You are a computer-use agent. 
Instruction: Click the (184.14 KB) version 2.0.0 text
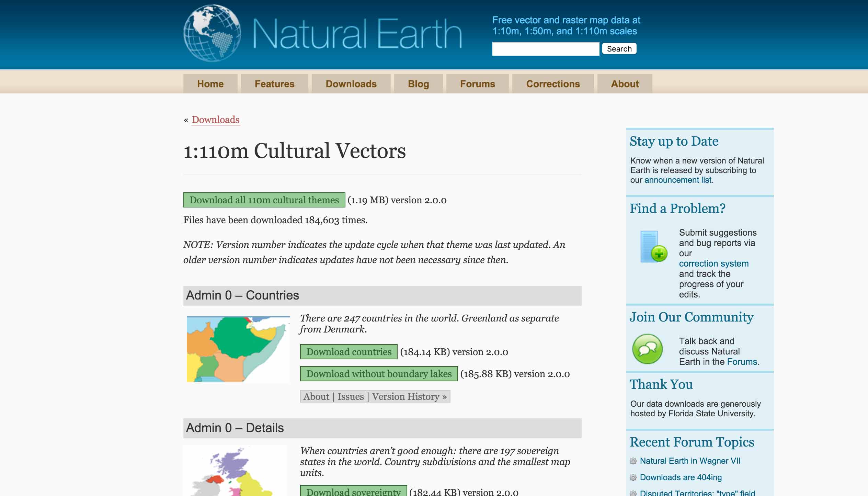454,352
